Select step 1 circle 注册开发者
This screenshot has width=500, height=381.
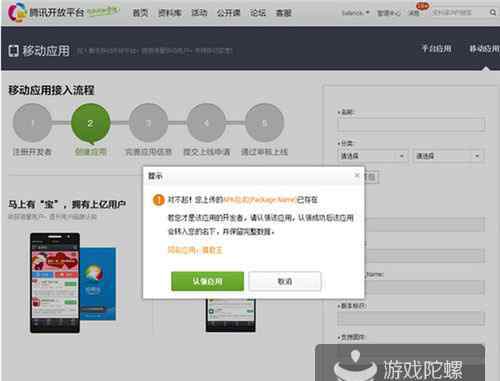click(x=32, y=123)
